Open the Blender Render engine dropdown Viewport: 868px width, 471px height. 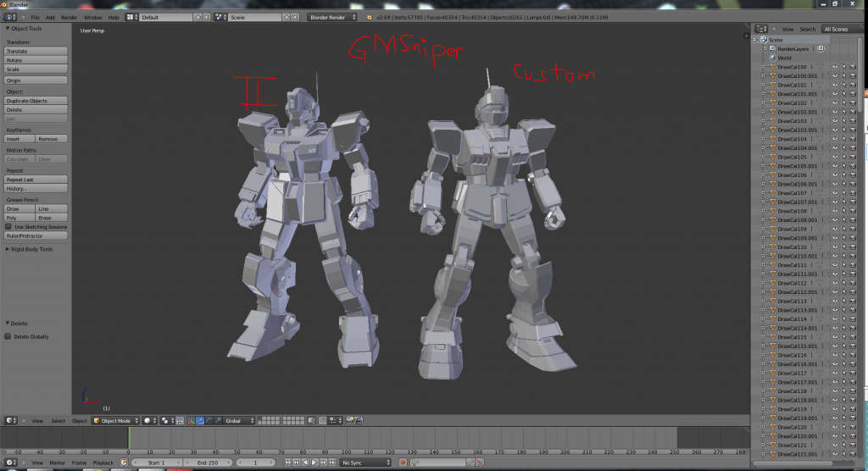tap(331, 17)
